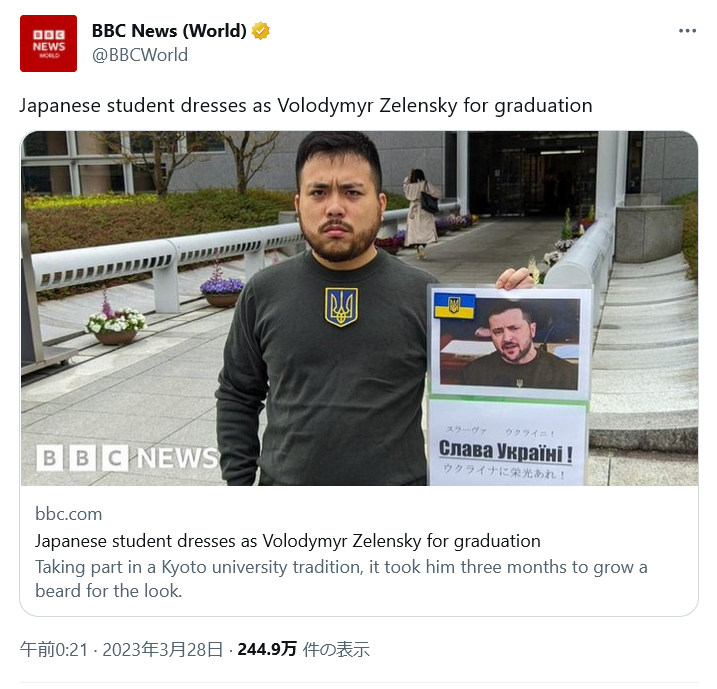
Task: Open the BBC News (World) profile name
Action: click(169, 31)
